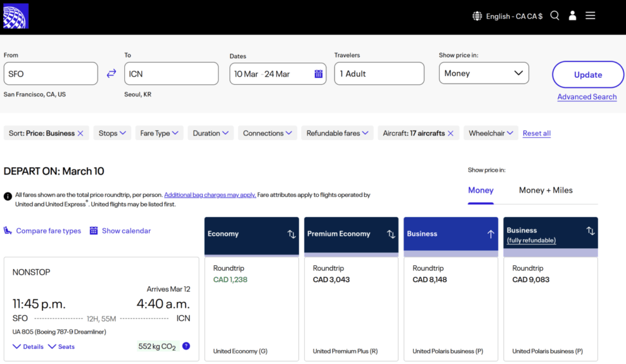Click the Dates field 10 Mar - 24 Mar
This screenshot has height=364, width=626.
pos(278,74)
